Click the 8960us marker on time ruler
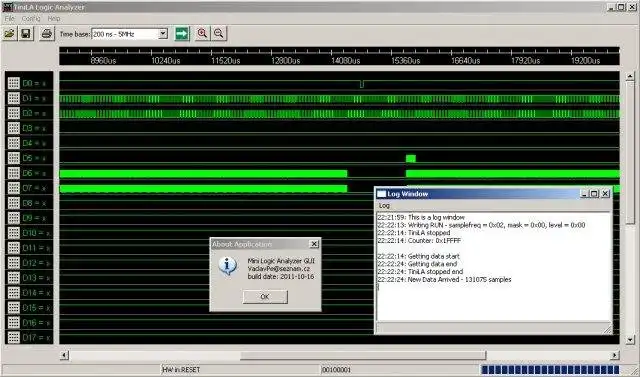The width and height of the screenshot is (640, 377). tap(103, 61)
